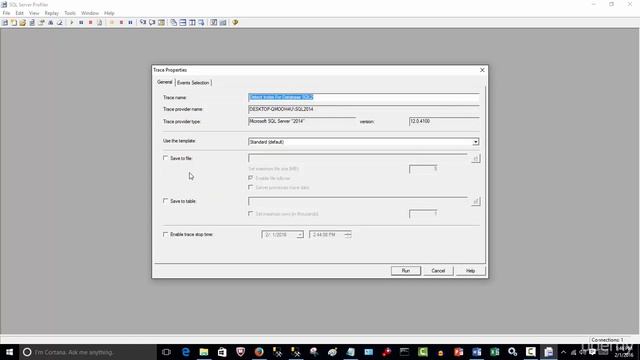Click the Cortana search box
The image size is (640, 360).
point(87,352)
